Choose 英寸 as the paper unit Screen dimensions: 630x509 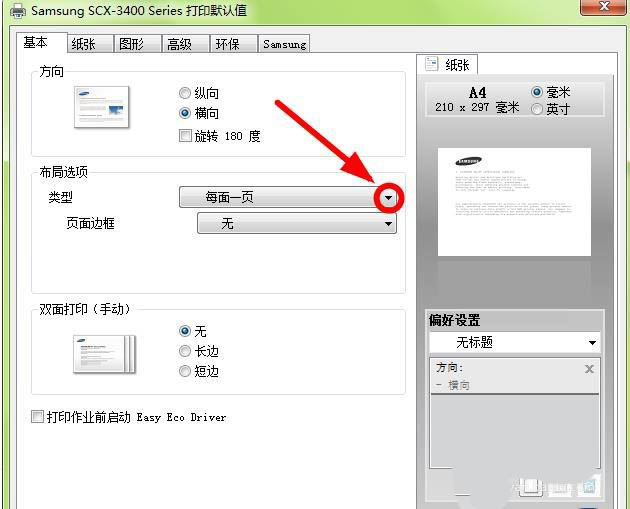pos(536,109)
